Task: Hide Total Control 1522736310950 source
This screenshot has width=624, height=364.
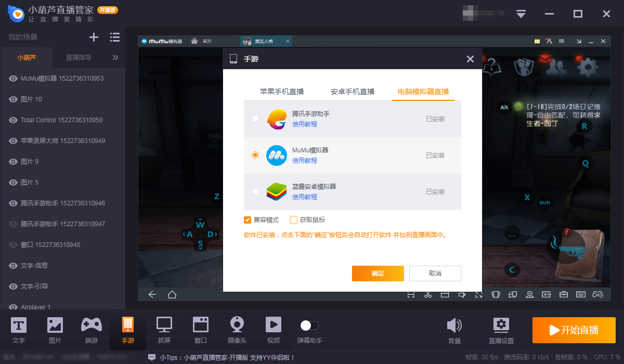Action: pyautogui.click(x=14, y=120)
